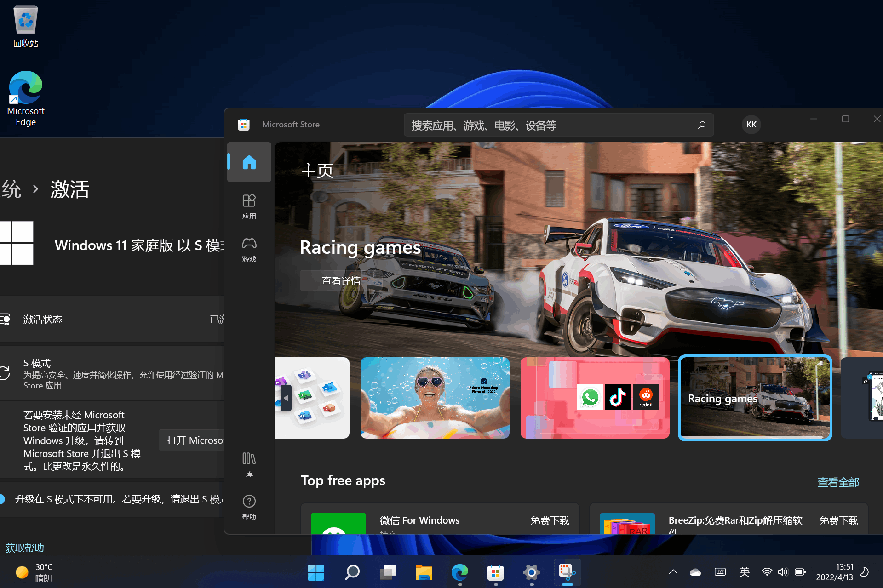The height and width of the screenshot is (588, 883).
Task: Click the Microsoft Store logo in title bar
Action: coord(244,125)
